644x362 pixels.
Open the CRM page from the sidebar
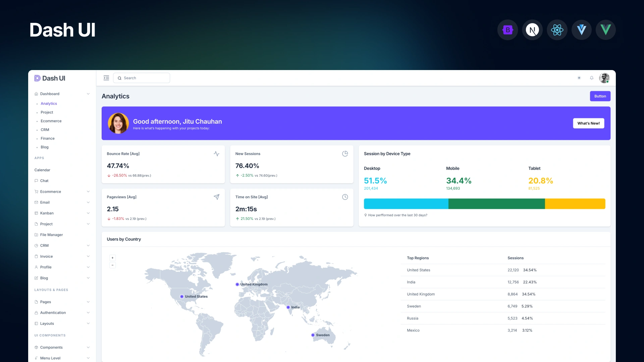tap(45, 245)
